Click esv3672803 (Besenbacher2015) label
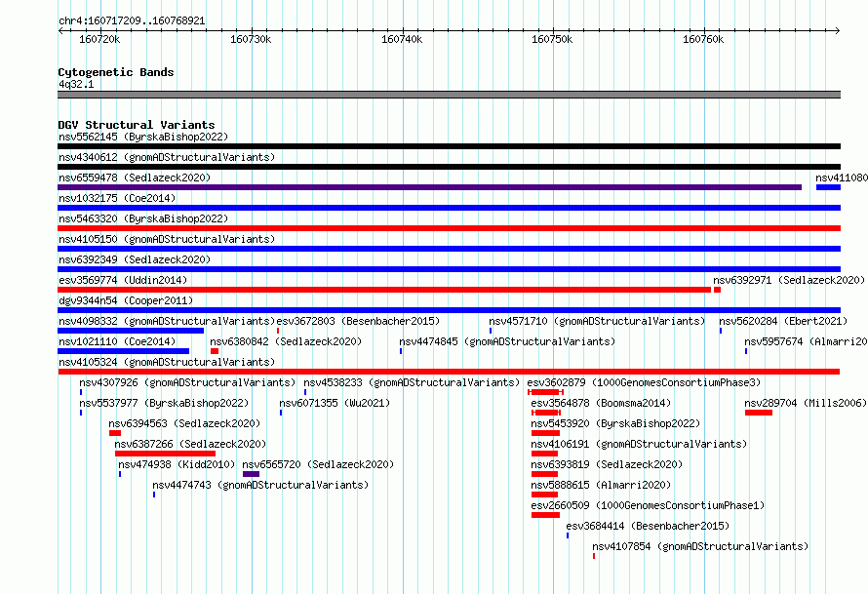This screenshot has width=868, height=594. tap(358, 321)
